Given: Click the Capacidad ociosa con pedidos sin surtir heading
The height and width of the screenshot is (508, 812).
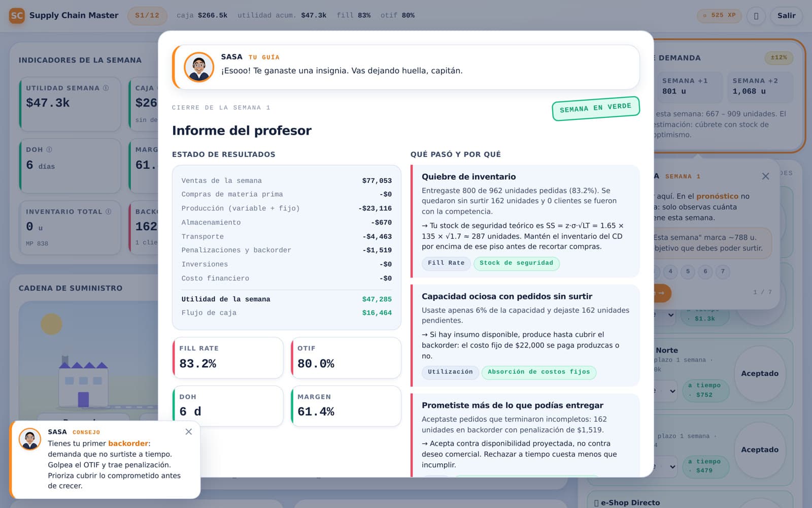Looking at the screenshot, I should click(x=507, y=296).
